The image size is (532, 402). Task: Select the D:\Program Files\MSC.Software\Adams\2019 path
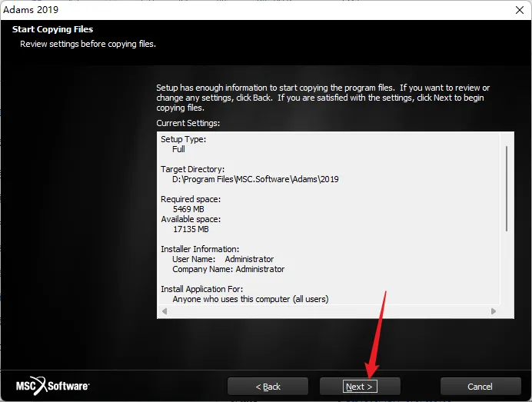(255, 179)
